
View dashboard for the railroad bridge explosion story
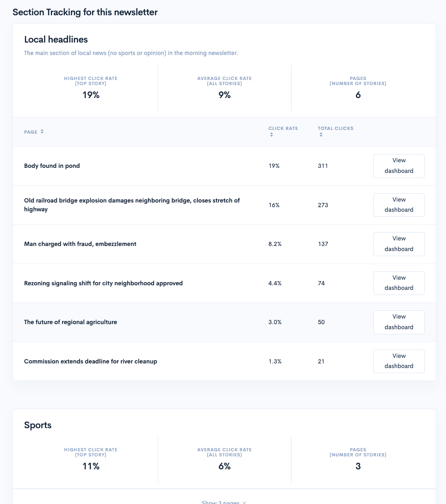pos(399,205)
